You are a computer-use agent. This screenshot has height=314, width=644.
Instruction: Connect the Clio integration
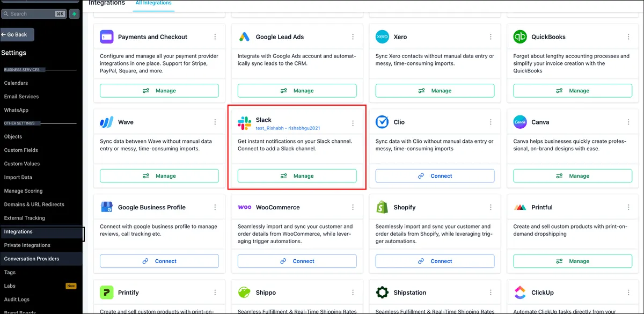point(435,176)
